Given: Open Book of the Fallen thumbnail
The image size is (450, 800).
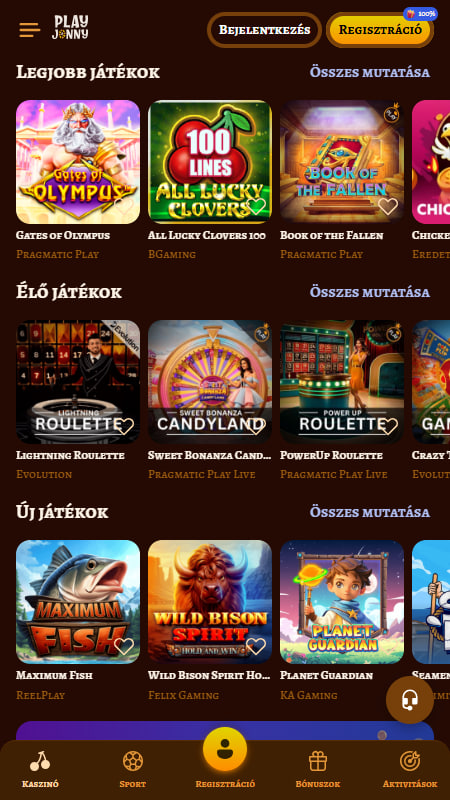Looking at the screenshot, I should click(342, 162).
